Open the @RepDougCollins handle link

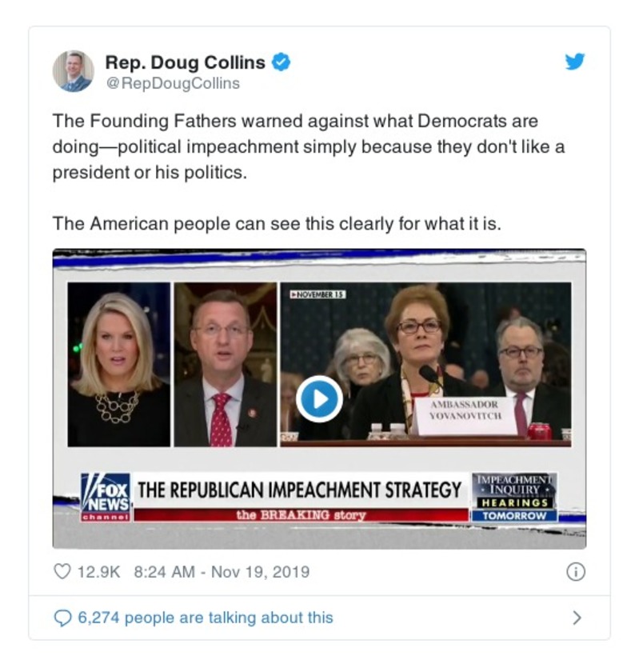pos(173,83)
